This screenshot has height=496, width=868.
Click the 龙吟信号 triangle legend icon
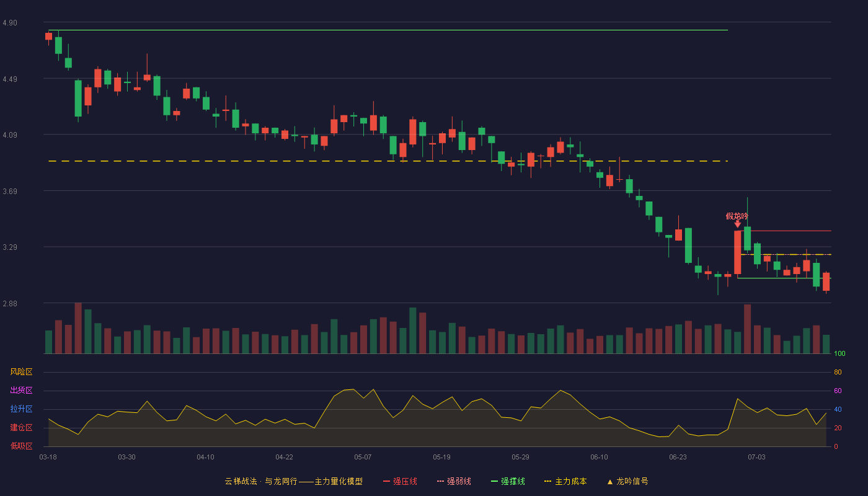(x=609, y=482)
